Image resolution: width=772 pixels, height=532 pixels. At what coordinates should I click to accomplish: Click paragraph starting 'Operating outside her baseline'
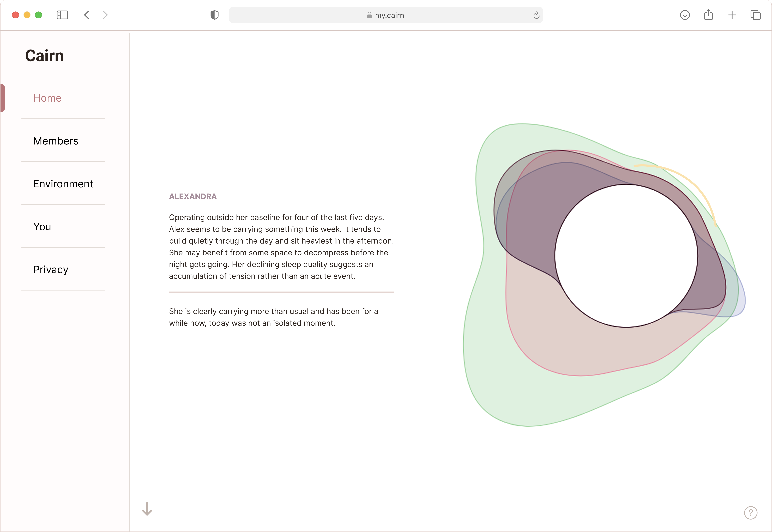coord(281,247)
